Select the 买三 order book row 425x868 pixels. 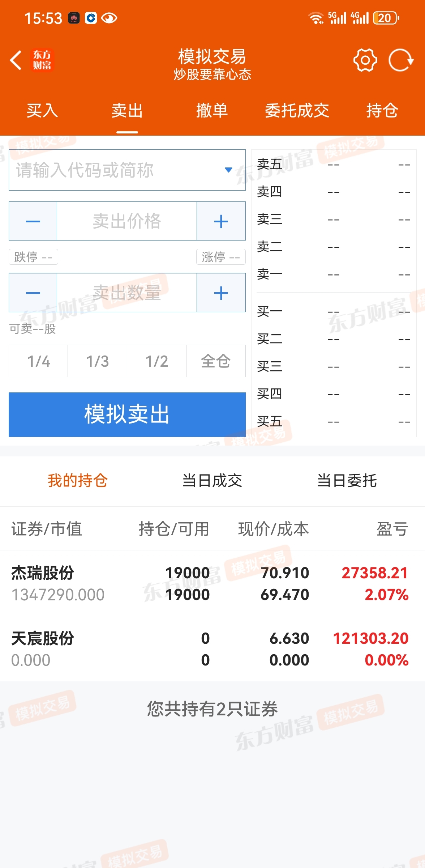point(334,367)
